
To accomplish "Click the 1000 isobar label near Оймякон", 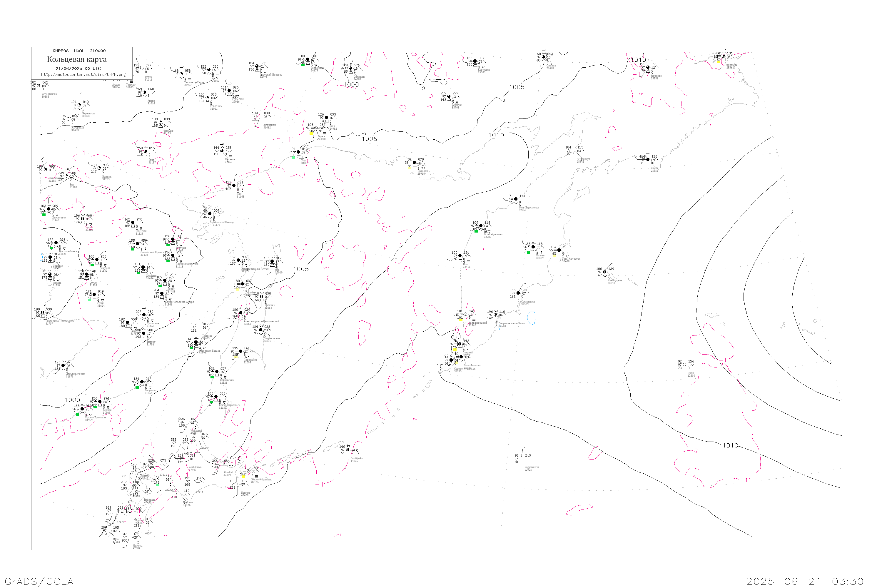I will [x=351, y=85].
